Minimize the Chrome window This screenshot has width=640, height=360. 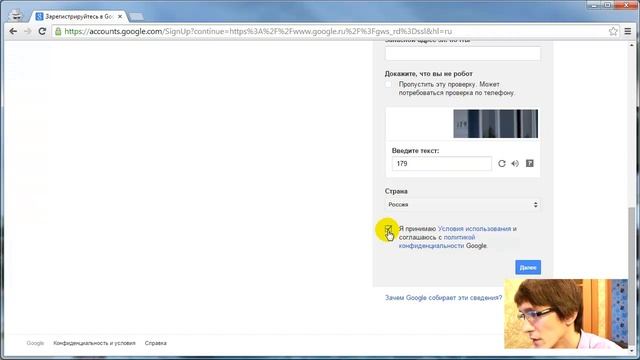594,5
